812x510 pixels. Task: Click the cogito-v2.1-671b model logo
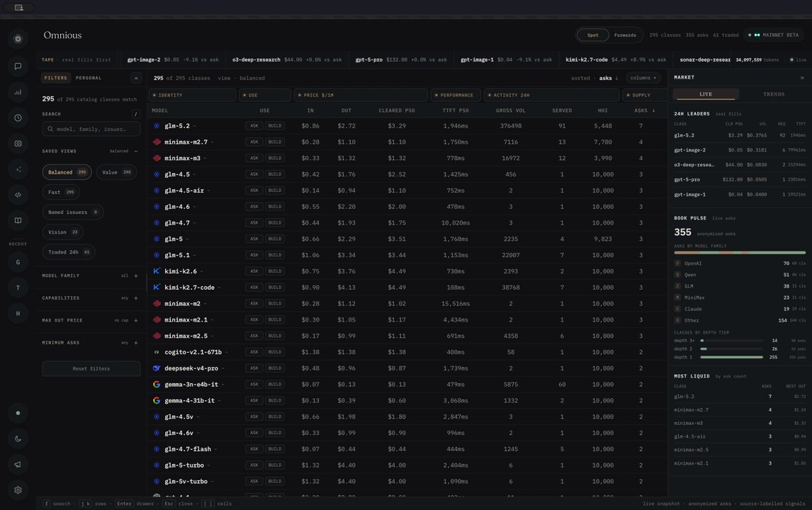click(x=157, y=352)
